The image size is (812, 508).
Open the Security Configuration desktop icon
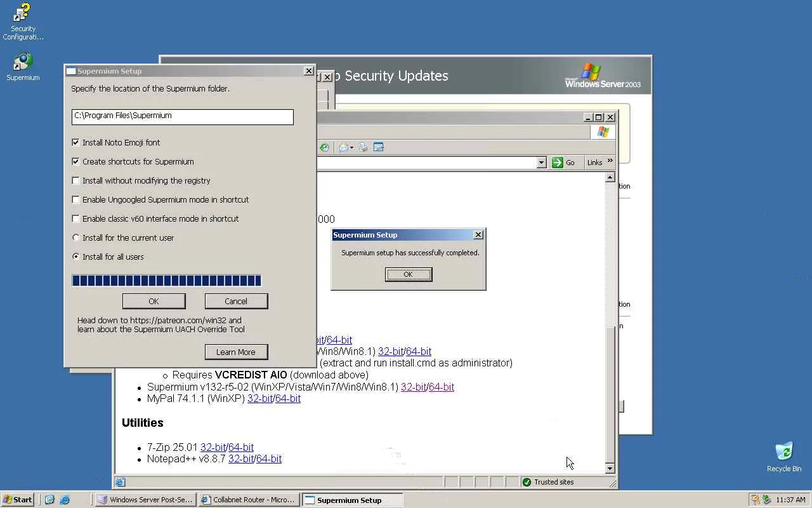23,22
